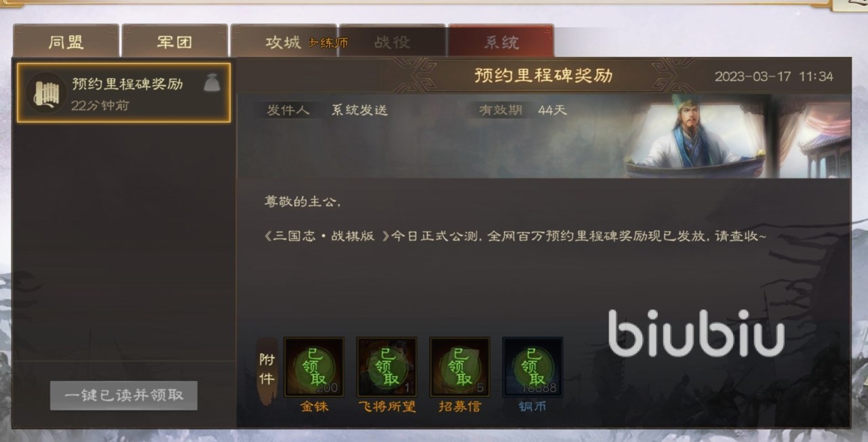Click the mail timestamp 2023-03-17 11:34
This screenshot has width=868, height=442.
(774, 76)
